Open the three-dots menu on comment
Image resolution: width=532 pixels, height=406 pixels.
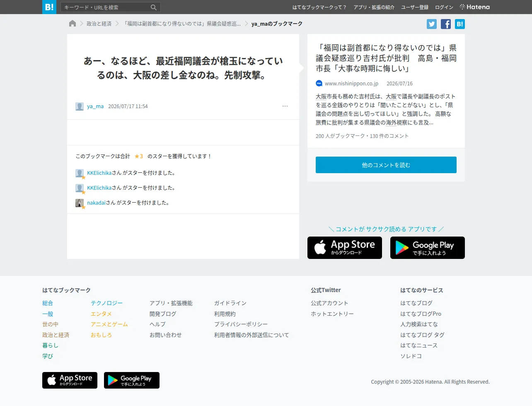coord(285,106)
